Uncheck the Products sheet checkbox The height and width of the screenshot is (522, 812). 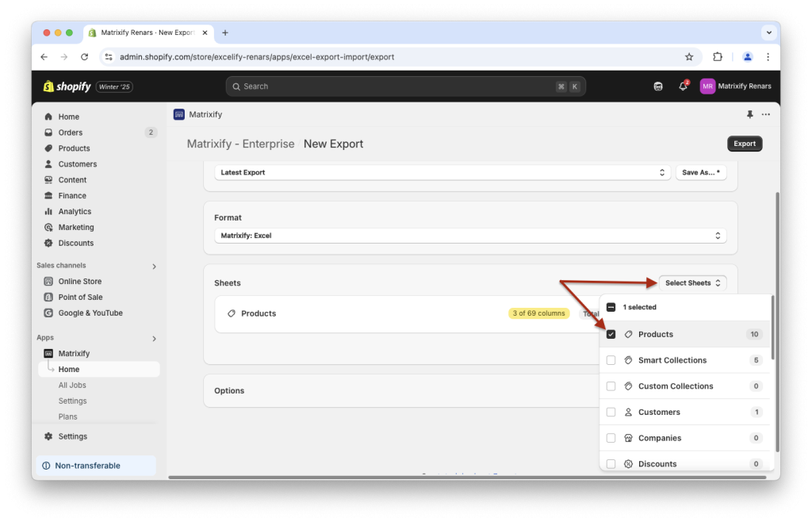click(611, 334)
